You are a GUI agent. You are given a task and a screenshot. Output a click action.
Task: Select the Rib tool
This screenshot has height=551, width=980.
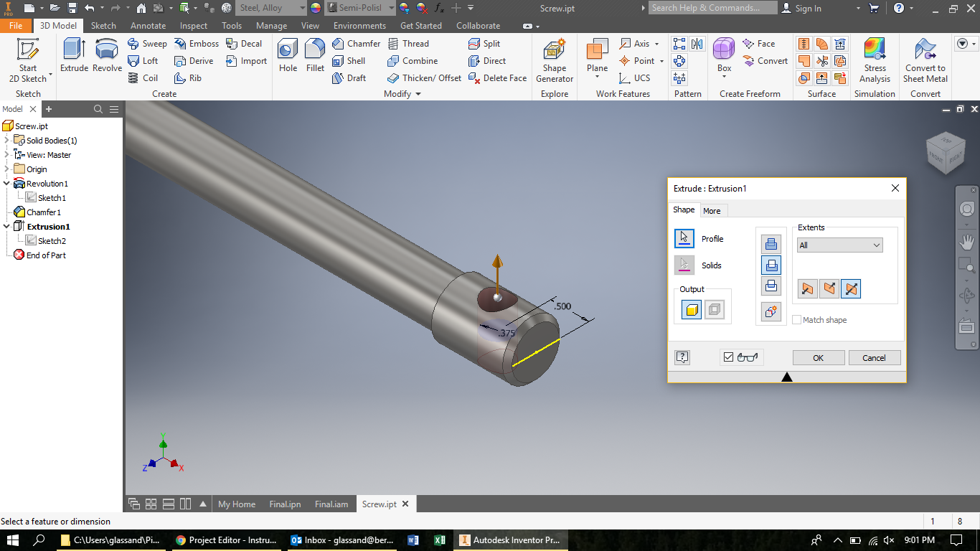point(188,78)
